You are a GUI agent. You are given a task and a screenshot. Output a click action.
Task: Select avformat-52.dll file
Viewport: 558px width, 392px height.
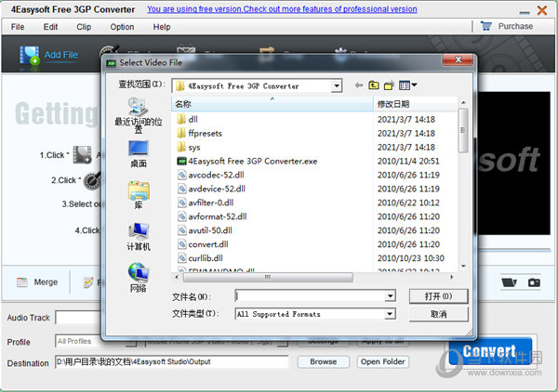click(212, 216)
